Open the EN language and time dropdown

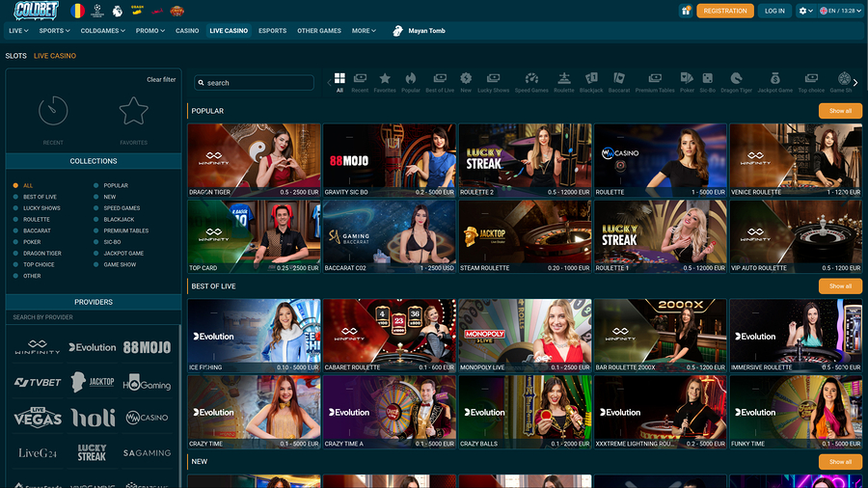[840, 11]
